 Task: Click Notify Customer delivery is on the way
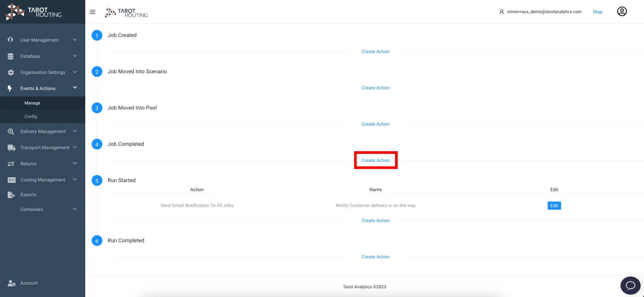point(375,205)
